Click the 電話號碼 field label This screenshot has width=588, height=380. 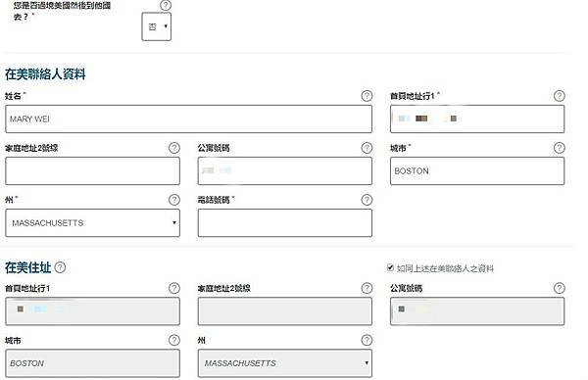pyautogui.click(x=214, y=200)
